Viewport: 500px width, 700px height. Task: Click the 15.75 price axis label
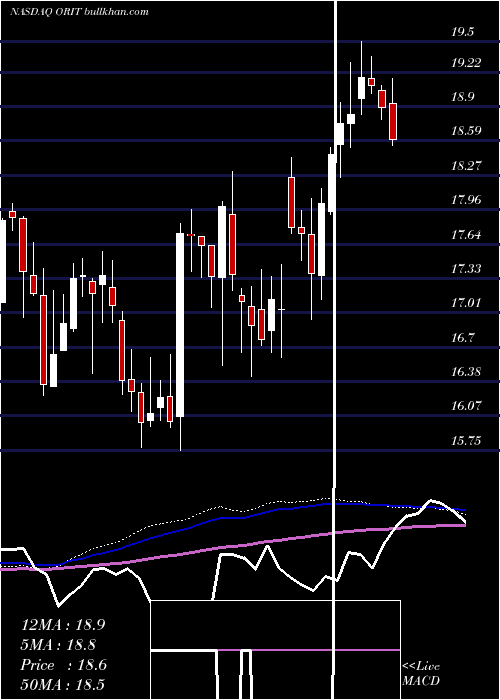point(466,441)
